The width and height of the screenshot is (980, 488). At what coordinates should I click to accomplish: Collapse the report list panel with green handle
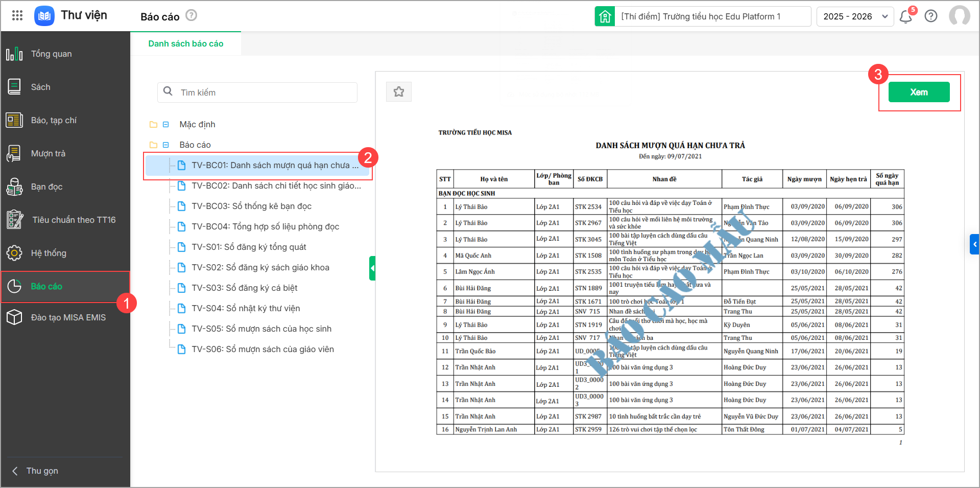(x=372, y=268)
